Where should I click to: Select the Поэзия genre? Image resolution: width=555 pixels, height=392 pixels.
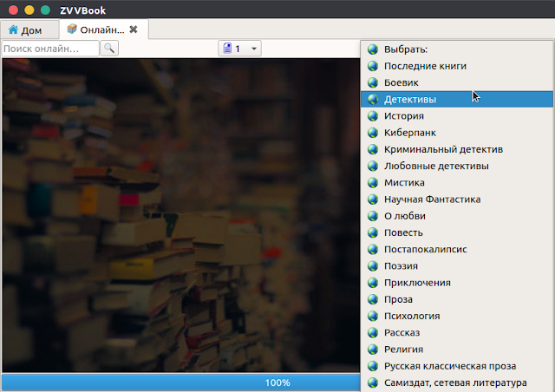coord(457,265)
